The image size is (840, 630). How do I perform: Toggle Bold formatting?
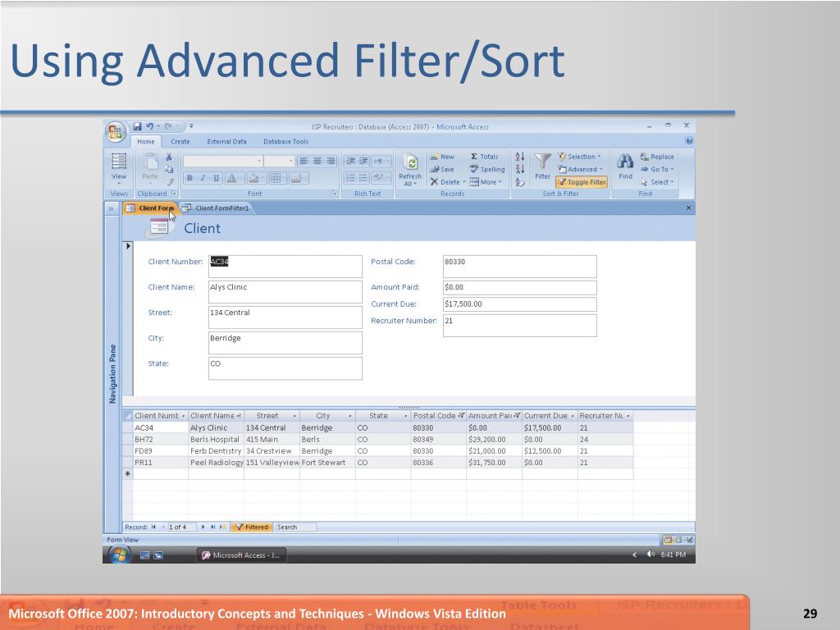pyautogui.click(x=189, y=178)
